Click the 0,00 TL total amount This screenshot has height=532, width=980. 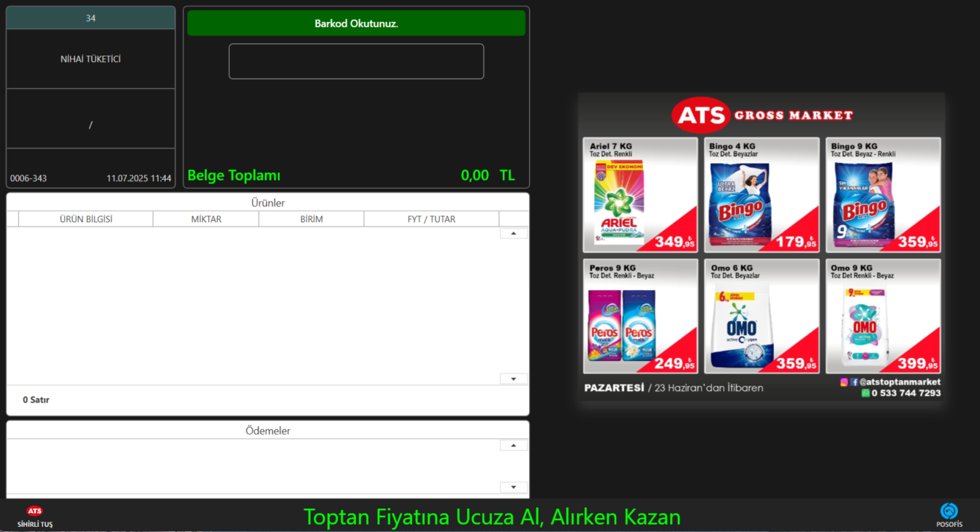click(x=487, y=175)
